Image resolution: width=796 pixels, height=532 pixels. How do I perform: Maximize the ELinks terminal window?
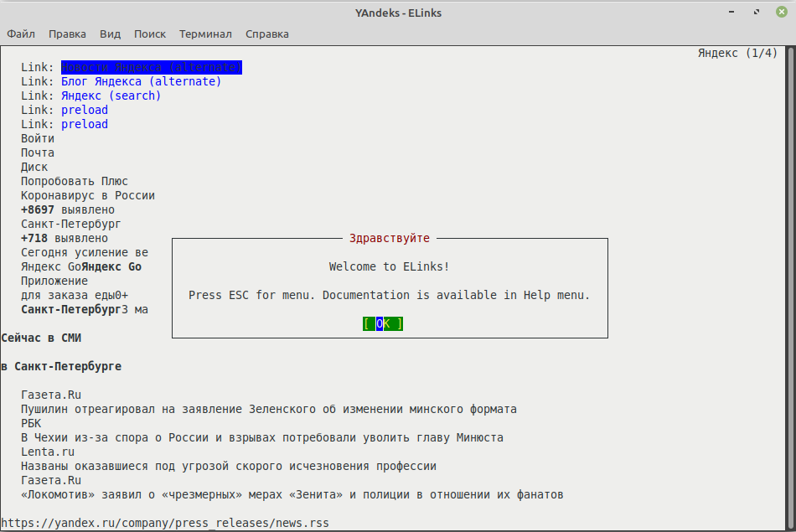coord(756,13)
